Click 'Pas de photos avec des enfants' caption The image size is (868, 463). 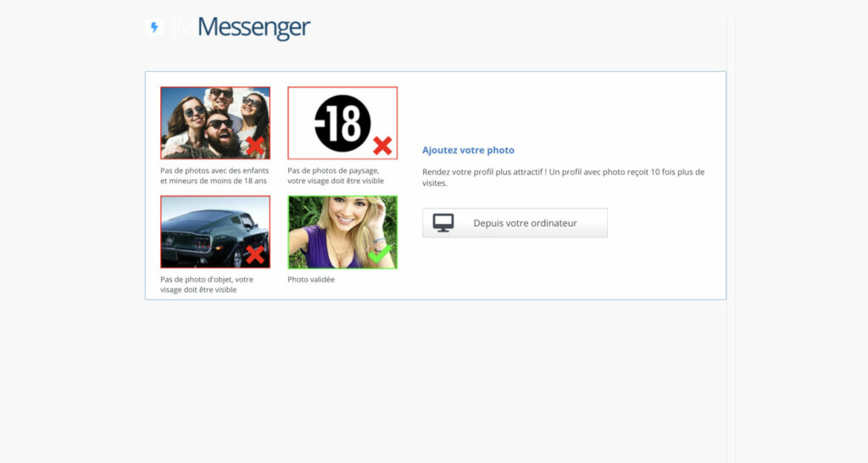click(214, 176)
